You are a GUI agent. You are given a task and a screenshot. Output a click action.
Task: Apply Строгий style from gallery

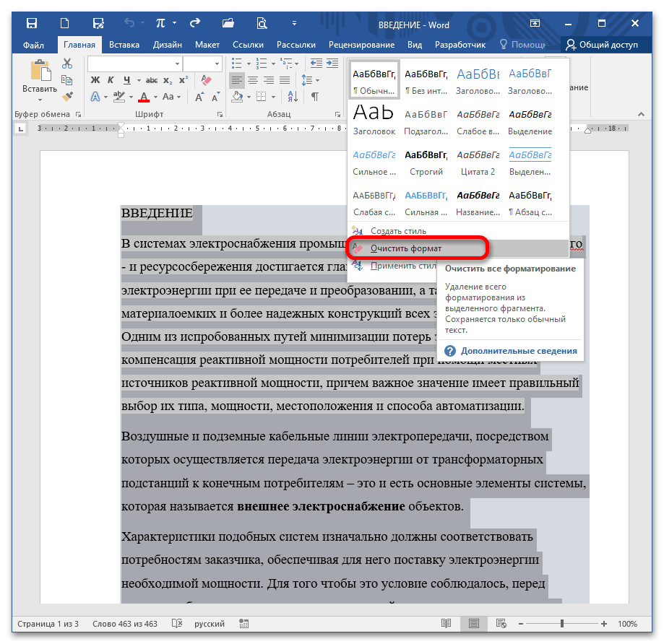426,162
